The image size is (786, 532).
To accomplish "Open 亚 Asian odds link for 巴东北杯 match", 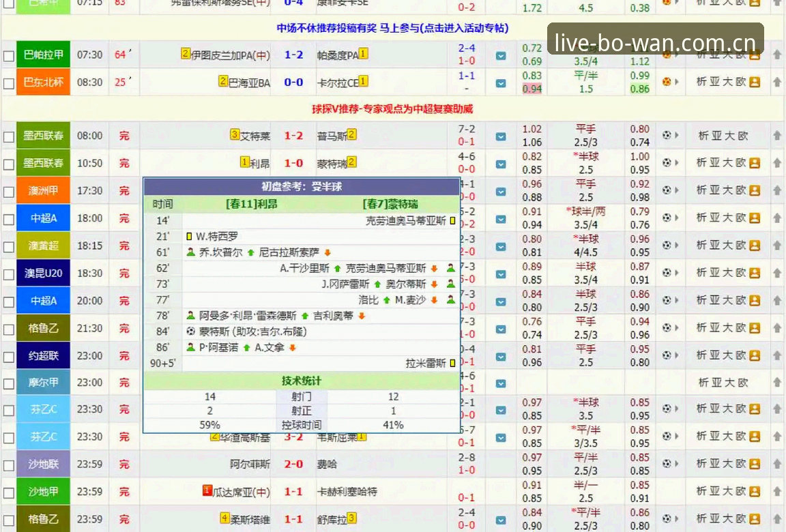I will 715,82.
